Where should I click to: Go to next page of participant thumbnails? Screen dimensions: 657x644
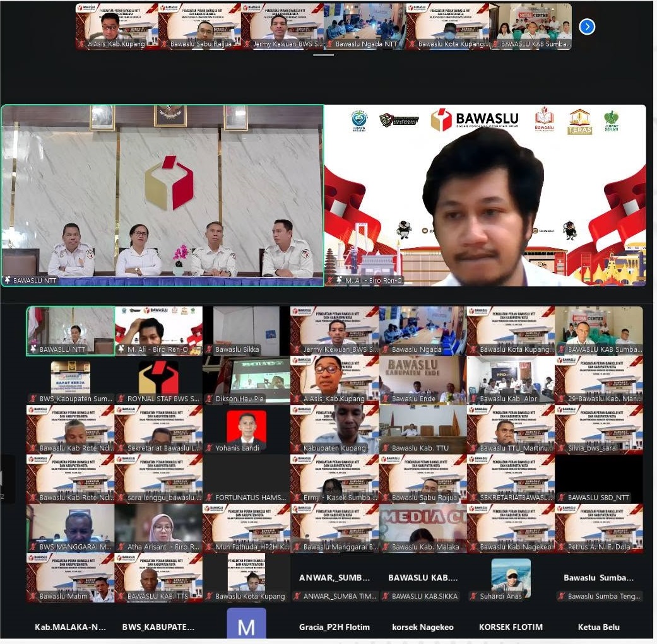pyautogui.click(x=586, y=26)
